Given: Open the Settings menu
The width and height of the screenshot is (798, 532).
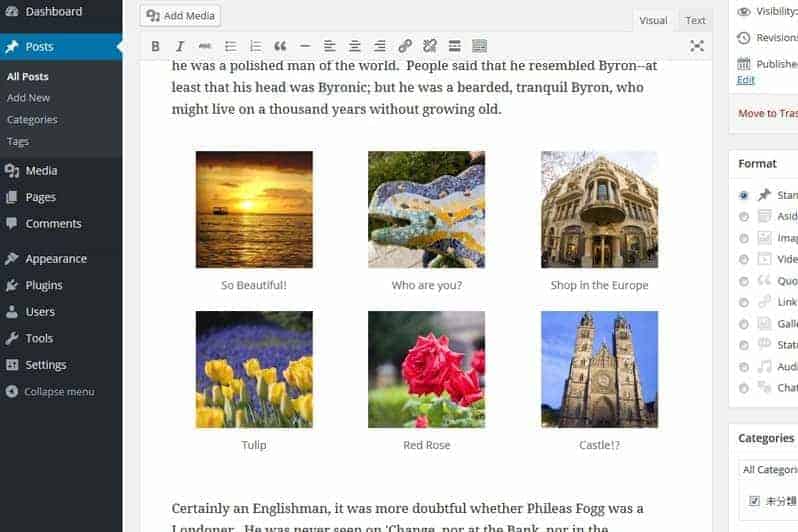Looking at the screenshot, I should [x=61, y=365].
